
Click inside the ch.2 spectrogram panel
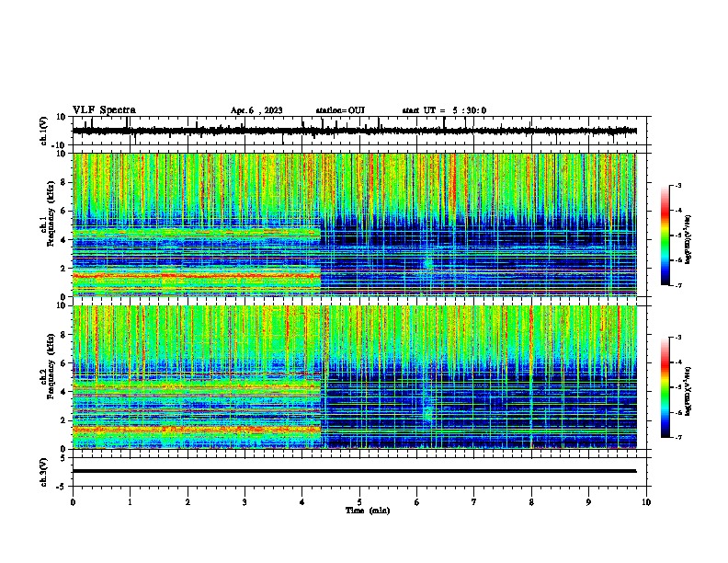click(355, 377)
